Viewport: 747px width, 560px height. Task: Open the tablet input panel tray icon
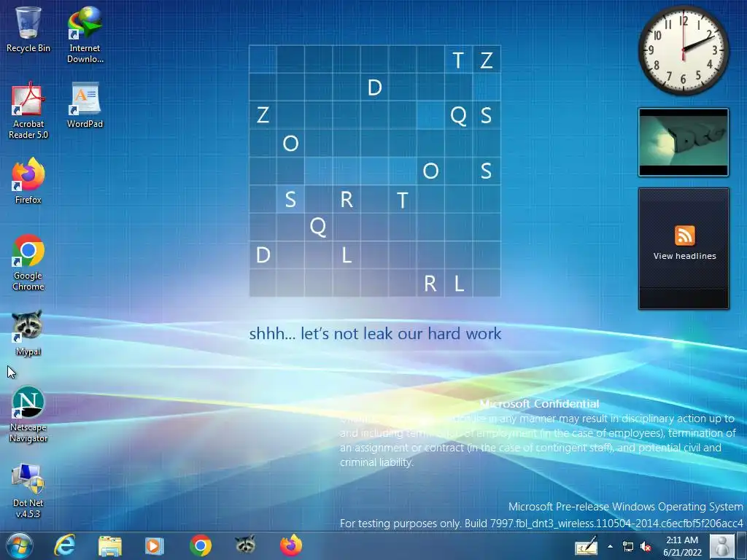(586, 545)
